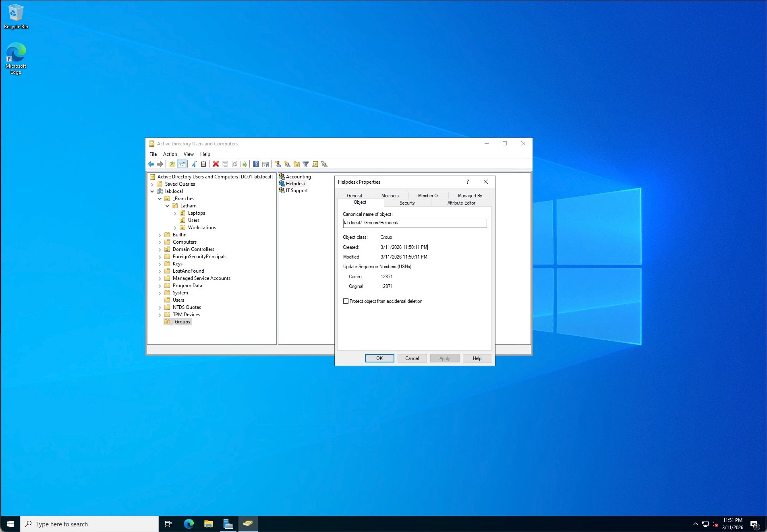Switch to the Members tab
This screenshot has height=532, width=767.
(390, 196)
